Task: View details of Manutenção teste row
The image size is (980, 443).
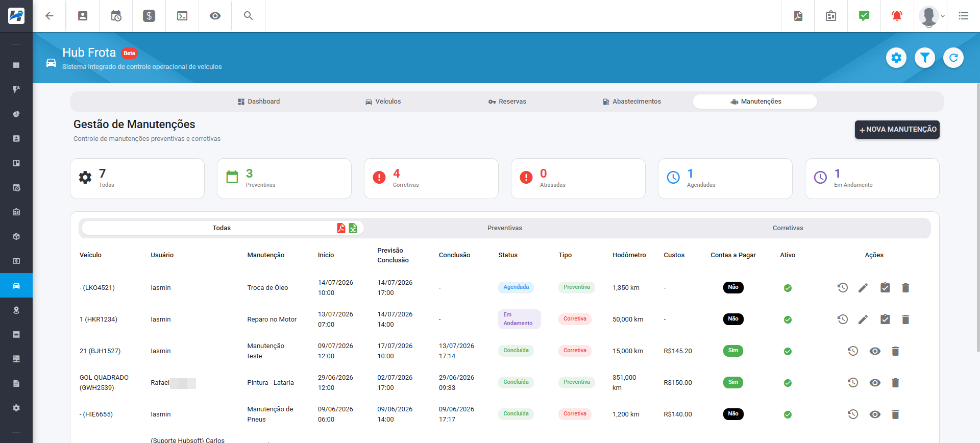Action: pos(875,351)
